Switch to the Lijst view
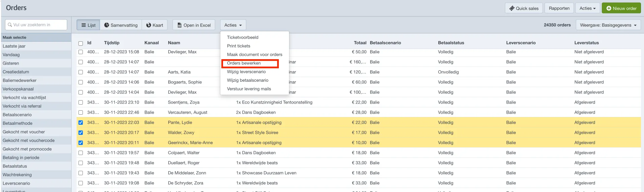The height and width of the screenshot is (192, 644). 88,25
